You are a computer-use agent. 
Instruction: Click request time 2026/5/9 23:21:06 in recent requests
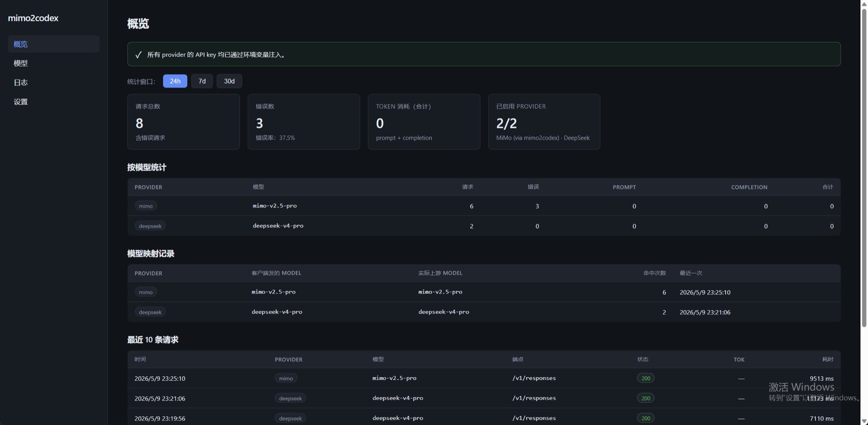160,398
